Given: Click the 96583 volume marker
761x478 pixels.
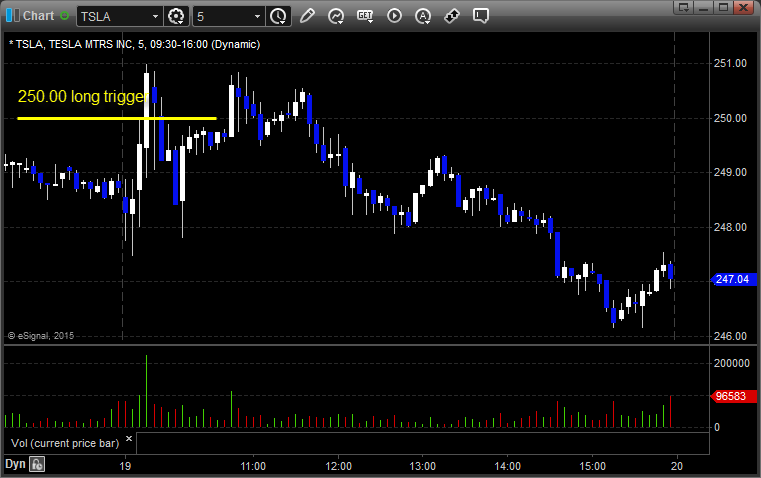Looking at the screenshot, I should (x=733, y=396).
